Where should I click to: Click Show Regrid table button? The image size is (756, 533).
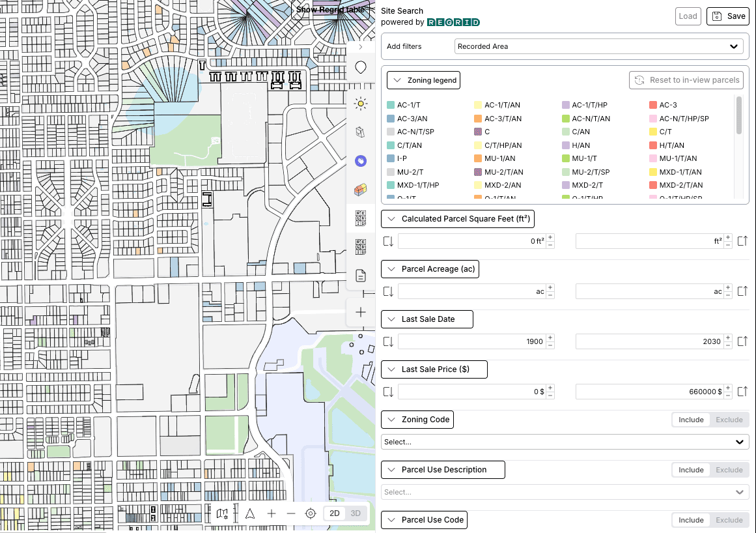(330, 10)
